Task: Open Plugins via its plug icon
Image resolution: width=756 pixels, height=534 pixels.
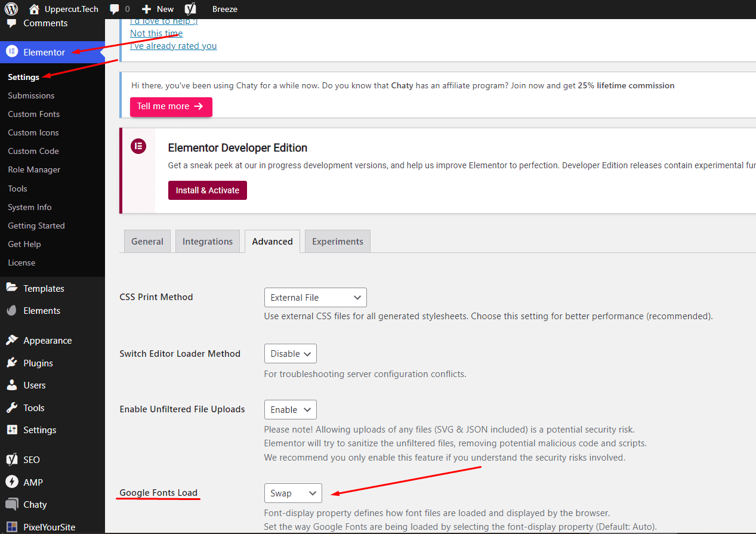Action: coord(12,363)
